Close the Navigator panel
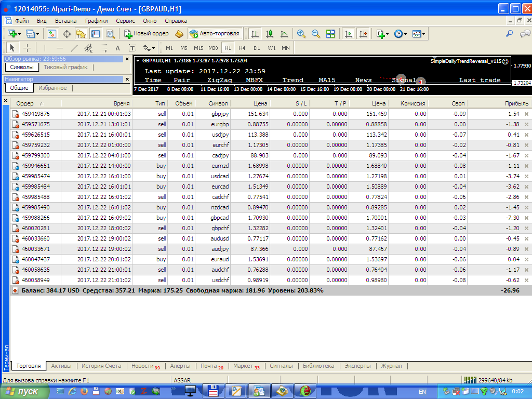Screen dimensions: 532x399 127,79
